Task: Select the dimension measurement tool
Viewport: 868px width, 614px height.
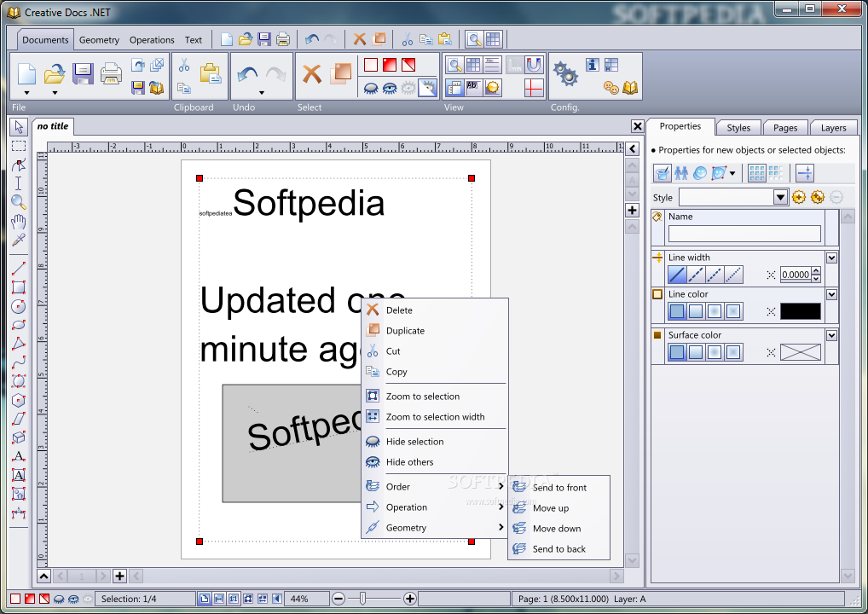Action: coord(19,513)
